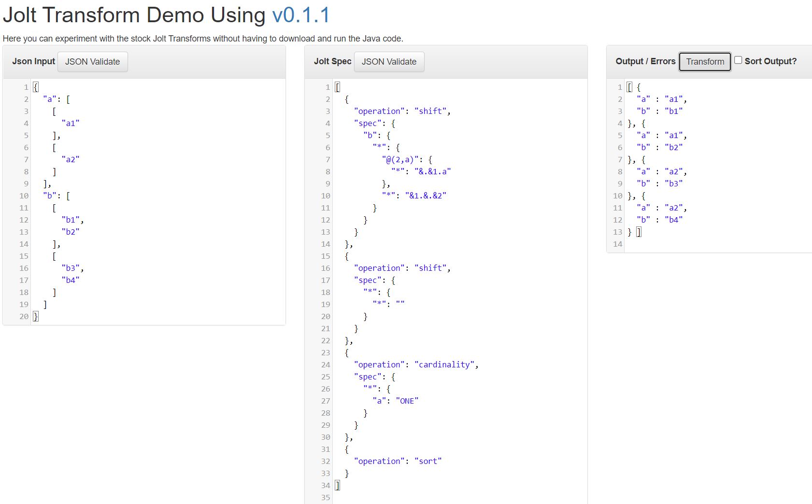The image size is (812, 504).
Task: Click the "b3", line in Json Input
Action: point(73,268)
